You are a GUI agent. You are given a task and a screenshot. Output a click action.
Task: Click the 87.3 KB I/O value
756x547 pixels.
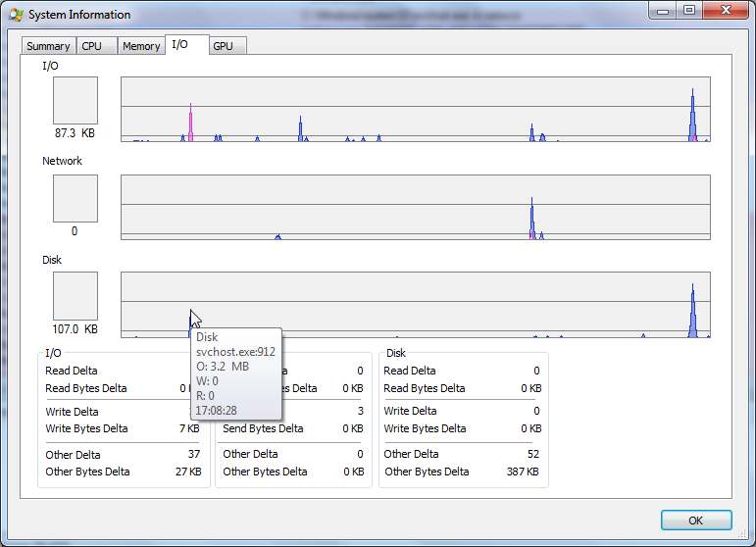coord(75,132)
